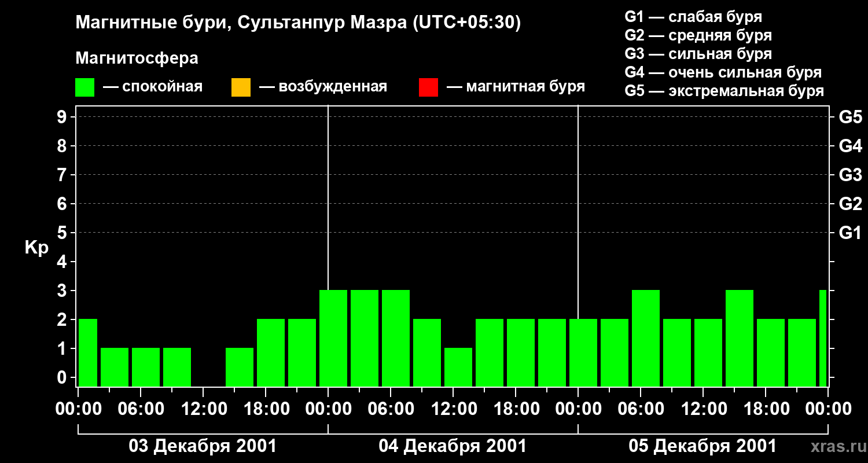Click the Kp 2 bar above 12:00 on 05 Декабря

708,352
